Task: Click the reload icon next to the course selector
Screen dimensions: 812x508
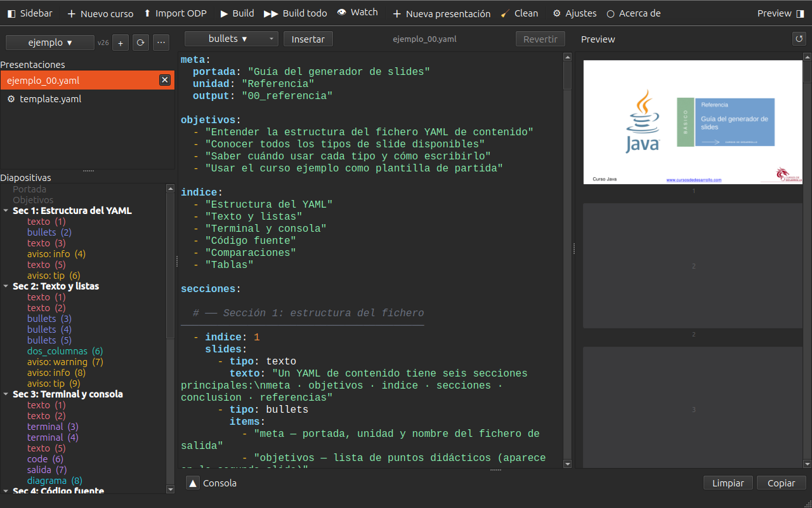Action: click(140, 43)
